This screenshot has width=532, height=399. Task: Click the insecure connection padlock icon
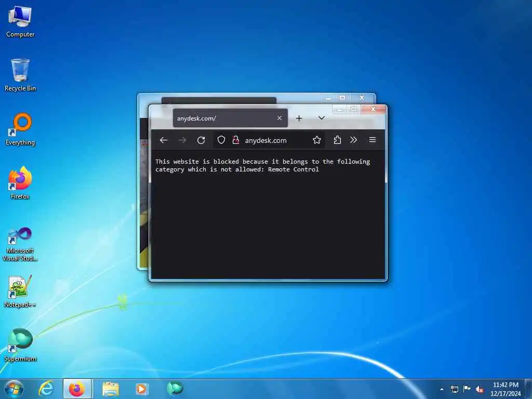[x=235, y=140]
